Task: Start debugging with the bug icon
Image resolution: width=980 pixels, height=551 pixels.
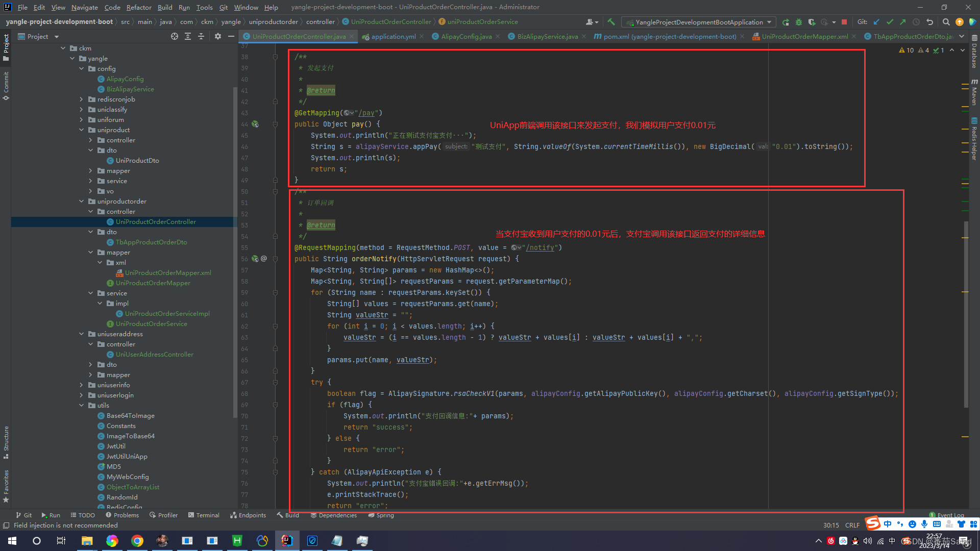Action: tap(799, 22)
